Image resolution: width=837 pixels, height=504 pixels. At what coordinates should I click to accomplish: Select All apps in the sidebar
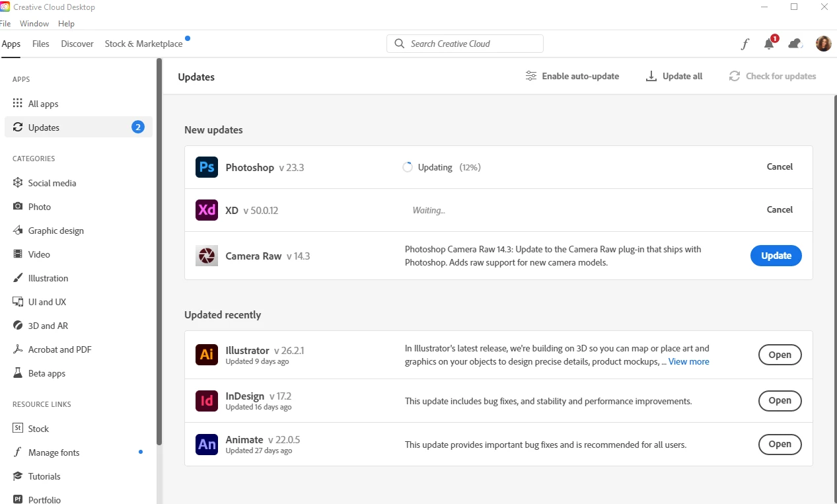[79, 104]
